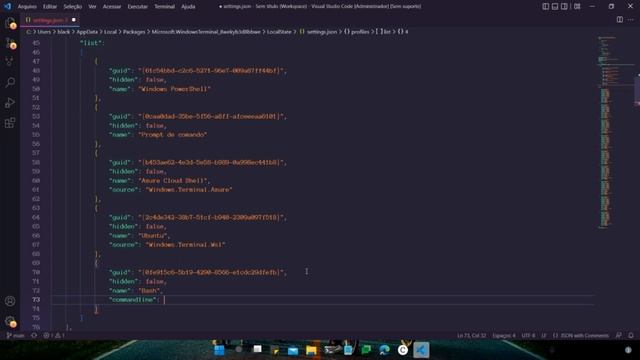Open the Acessar menu

112,6
